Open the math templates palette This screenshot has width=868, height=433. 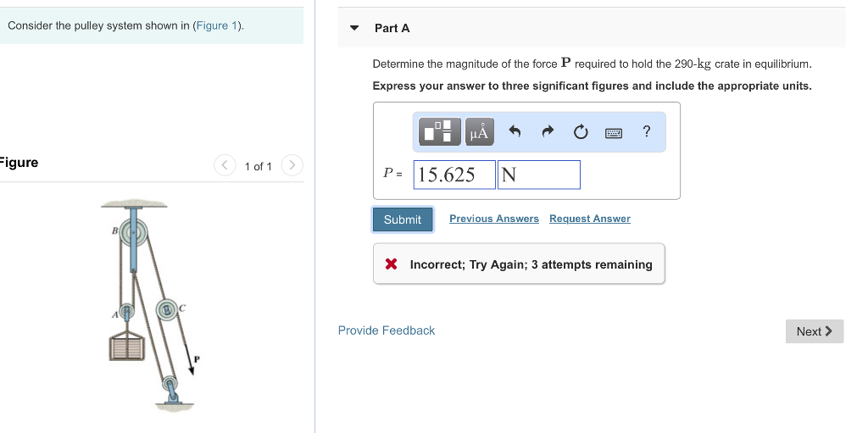[x=437, y=131]
